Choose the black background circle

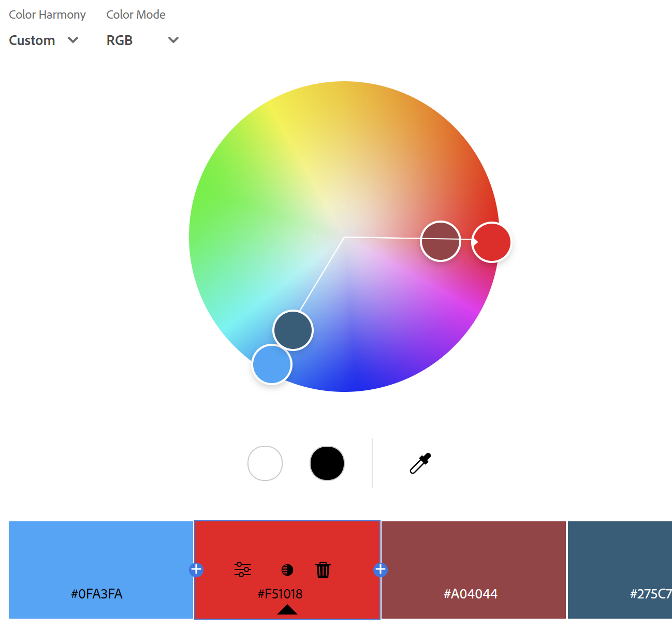point(327,463)
